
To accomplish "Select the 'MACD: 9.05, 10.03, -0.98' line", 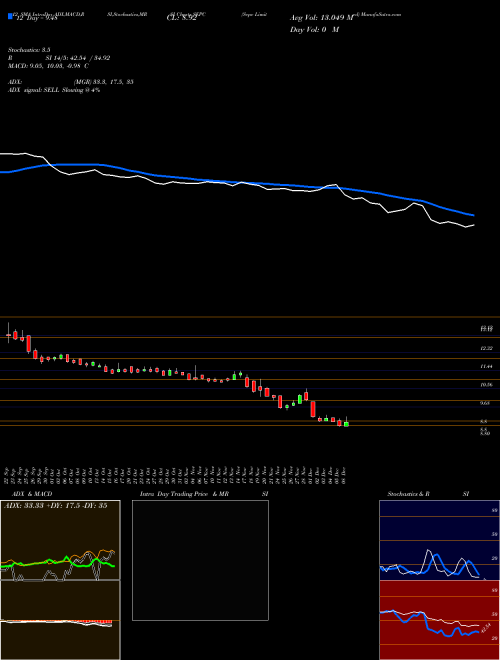I will click(x=48, y=66).
